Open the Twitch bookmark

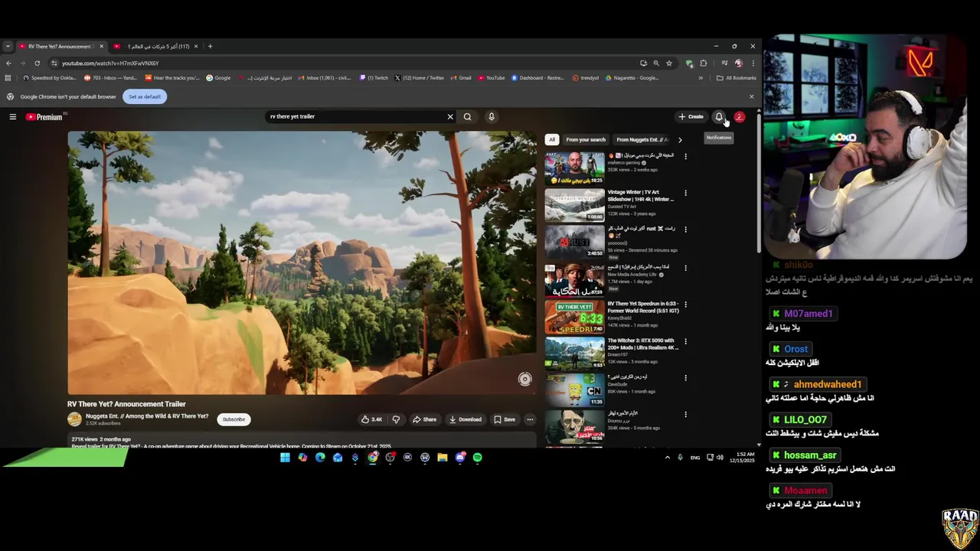[374, 78]
